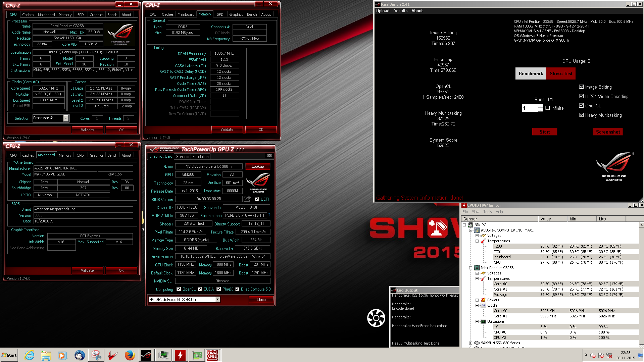
Task: Open the Processor #1 selection dropdown
Action: pyautogui.click(x=66, y=118)
